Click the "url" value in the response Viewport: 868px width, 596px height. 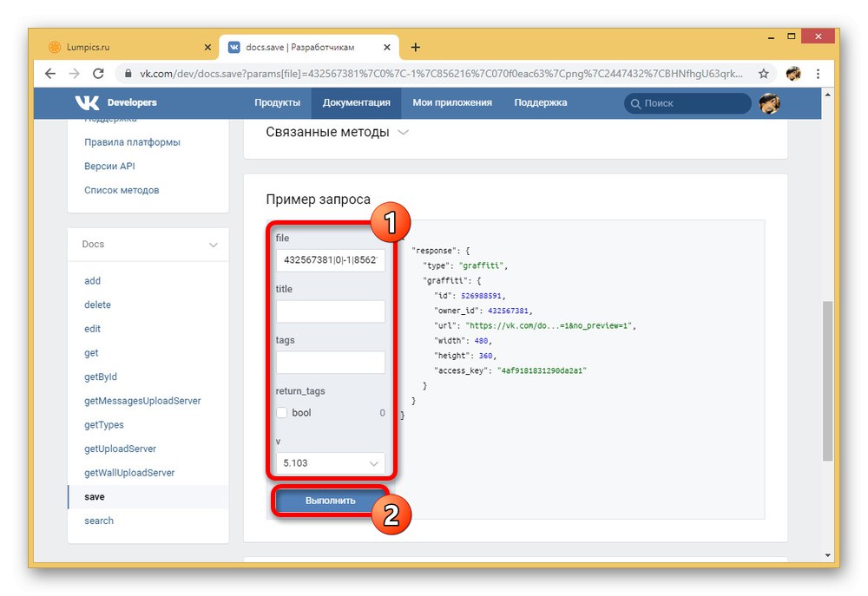point(549,326)
